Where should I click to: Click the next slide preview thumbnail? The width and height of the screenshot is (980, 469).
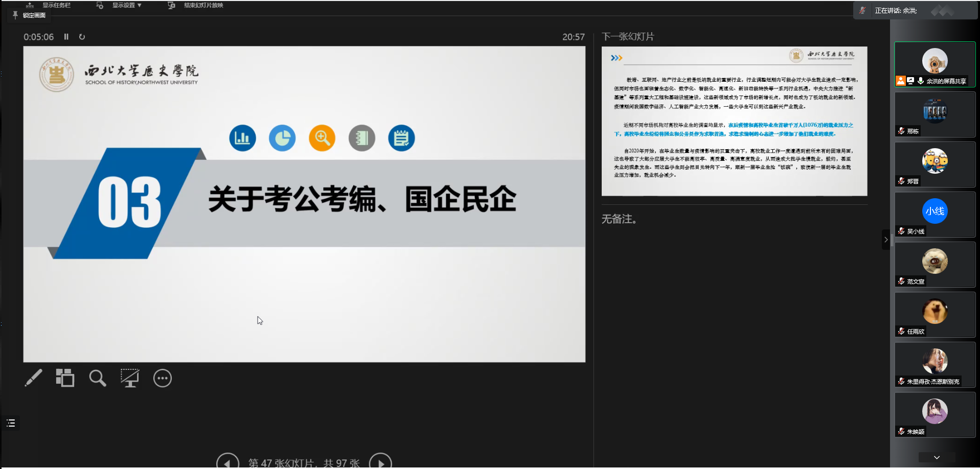pos(734,121)
